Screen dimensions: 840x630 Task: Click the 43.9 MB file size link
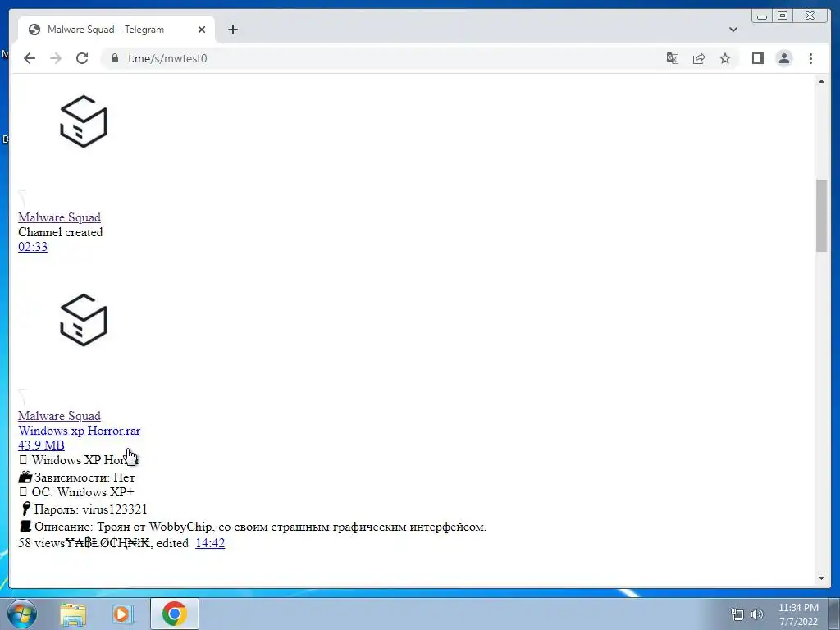pos(41,445)
